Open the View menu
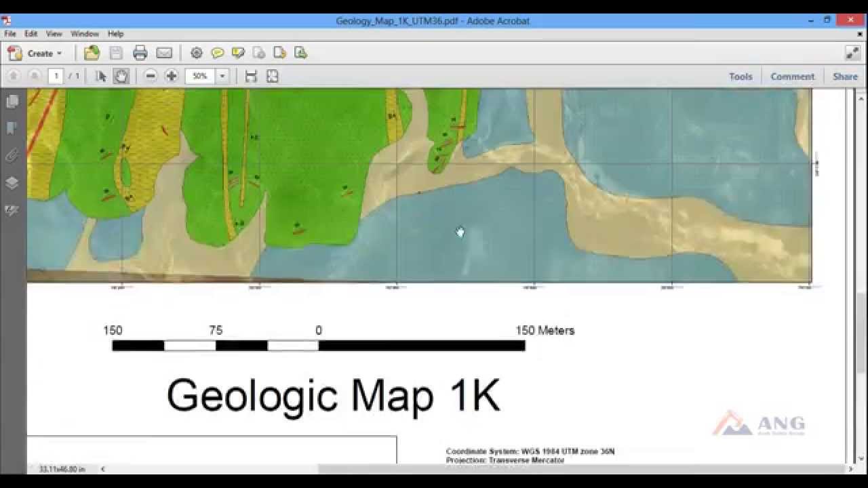The height and width of the screenshot is (488, 868). coord(54,34)
